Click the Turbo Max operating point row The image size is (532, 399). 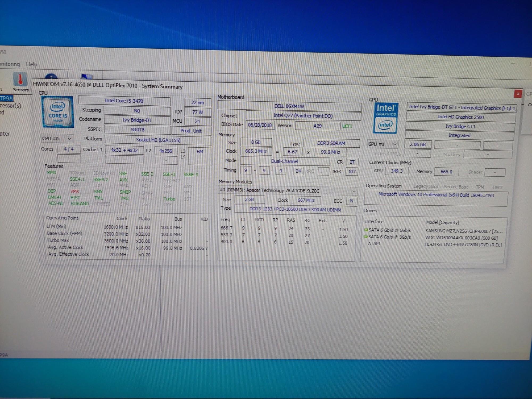[x=127, y=241]
